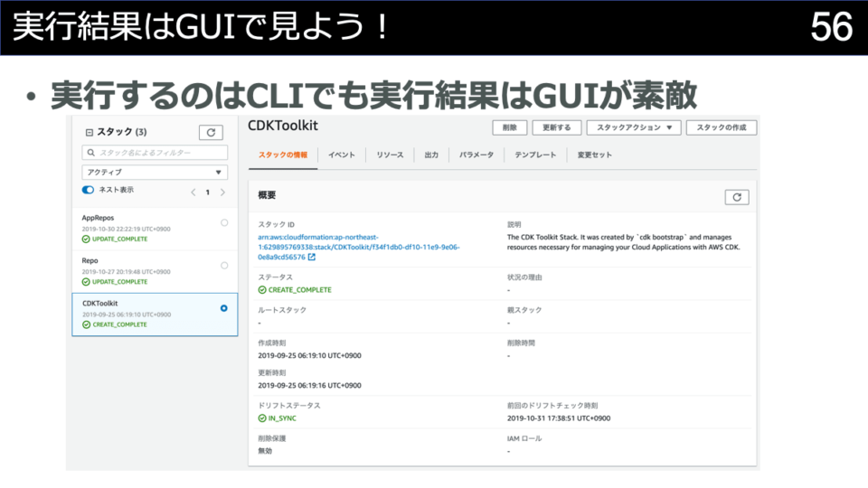Click 作成時刻 value 2019-09-25 06:19:10
Image resolution: width=868 pixels, height=488 pixels.
click(x=309, y=356)
